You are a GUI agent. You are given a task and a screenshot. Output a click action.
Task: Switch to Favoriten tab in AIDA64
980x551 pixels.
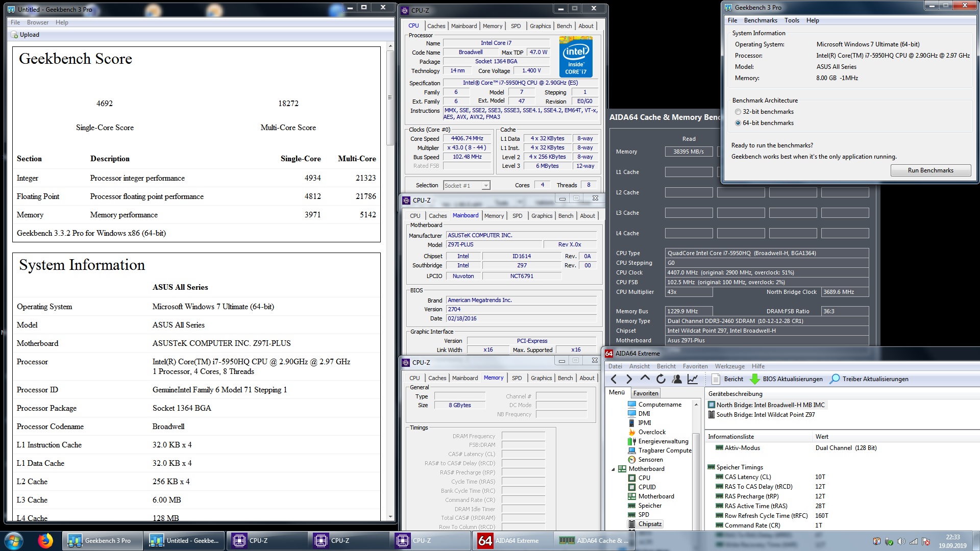[645, 393]
